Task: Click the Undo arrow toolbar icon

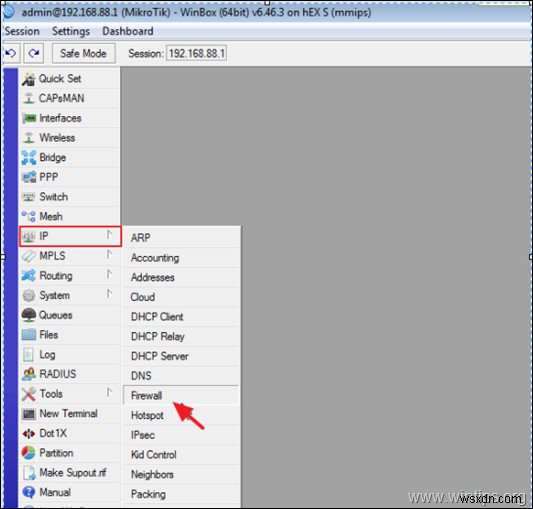Action: (11, 53)
